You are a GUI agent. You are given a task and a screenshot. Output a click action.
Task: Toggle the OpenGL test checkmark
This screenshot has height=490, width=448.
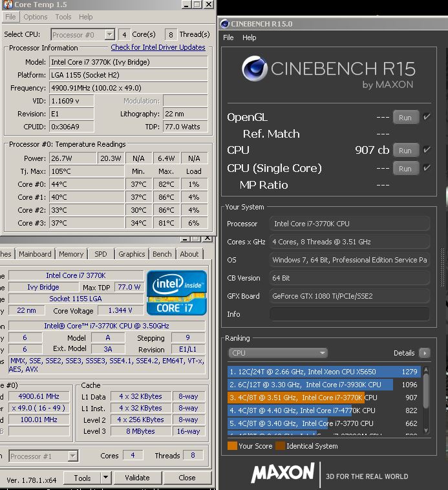click(x=427, y=117)
